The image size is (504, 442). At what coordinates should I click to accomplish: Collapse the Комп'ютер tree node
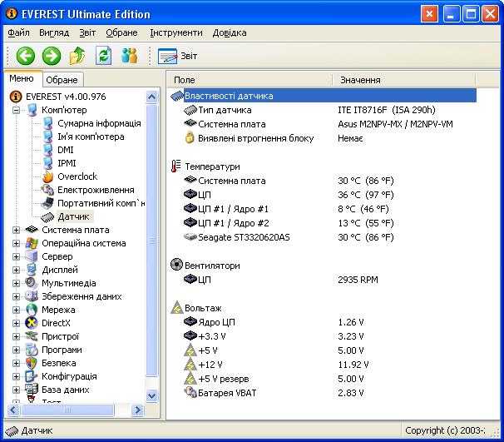coord(17,110)
